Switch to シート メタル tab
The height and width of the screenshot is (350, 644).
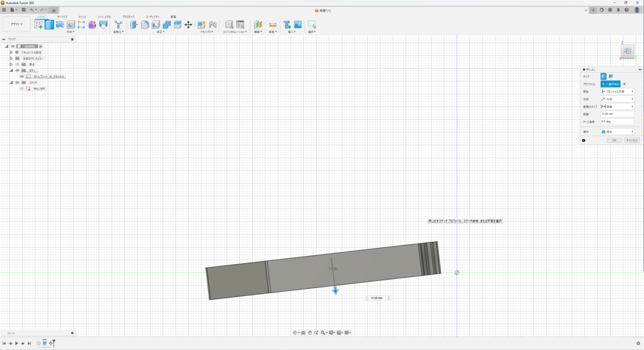point(104,17)
